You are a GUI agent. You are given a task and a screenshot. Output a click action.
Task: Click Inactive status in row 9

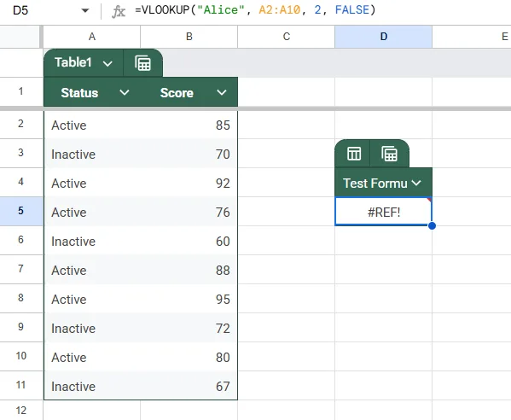click(92, 328)
